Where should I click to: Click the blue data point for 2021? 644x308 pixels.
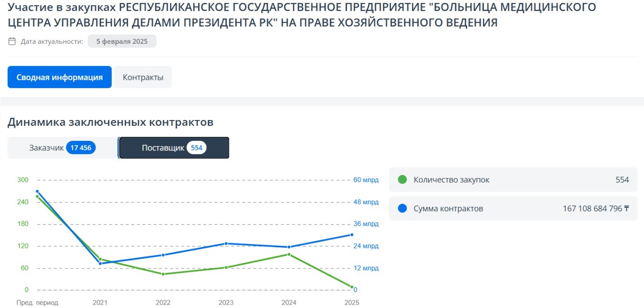point(100,264)
